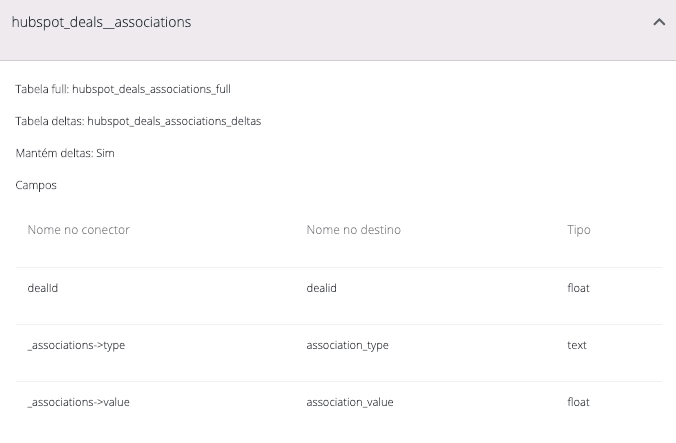Image resolution: width=676 pixels, height=443 pixels.
Task: Click the text type value
Action: coord(577,345)
